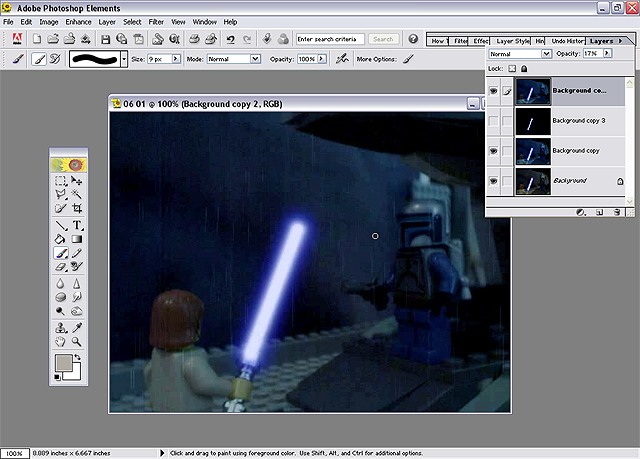Hide the top Background copy 2 layer
640x459 pixels.
pos(493,91)
